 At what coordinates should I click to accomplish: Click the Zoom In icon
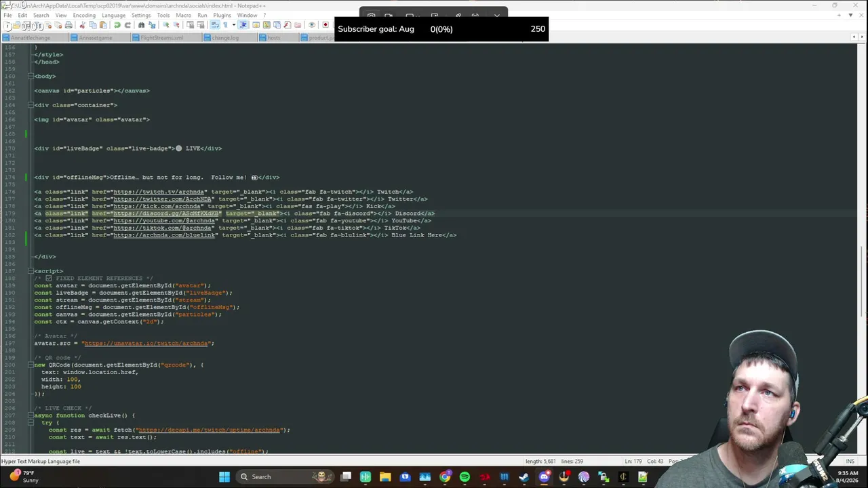pos(165,25)
